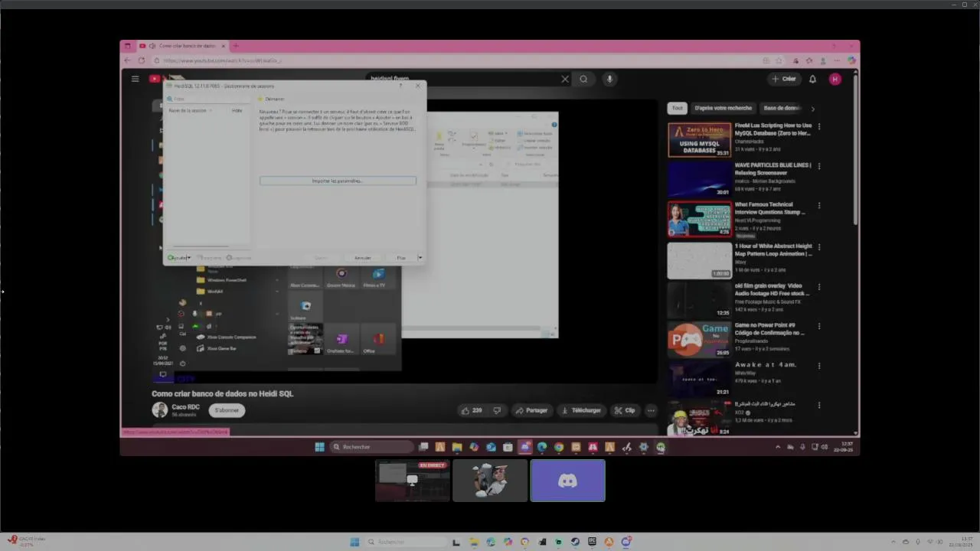
Task: Open Steam from the bottom taskbar
Action: 575,542
